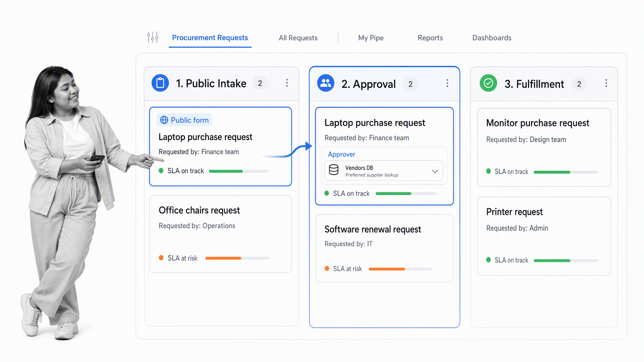
Task: Open Software renewal request card title
Action: [373, 229]
